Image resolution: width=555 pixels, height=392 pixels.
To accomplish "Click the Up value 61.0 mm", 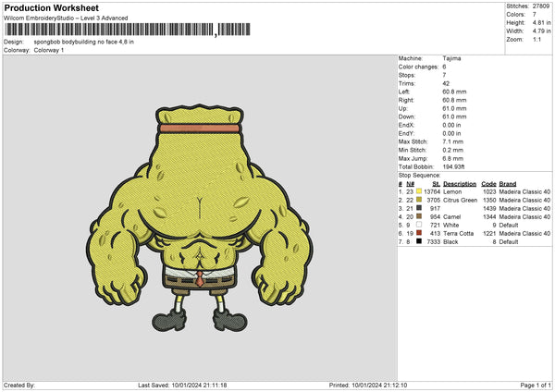I will pyautogui.click(x=454, y=108).
